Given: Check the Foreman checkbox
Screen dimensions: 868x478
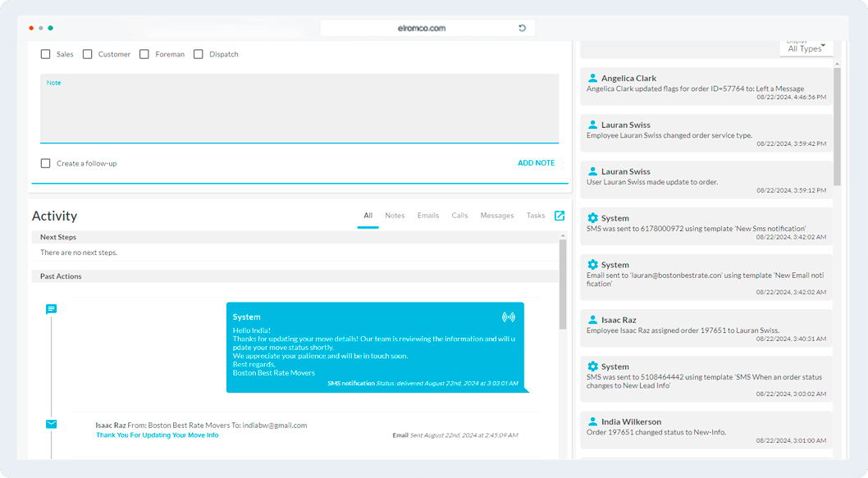Looking at the screenshot, I should pos(144,54).
